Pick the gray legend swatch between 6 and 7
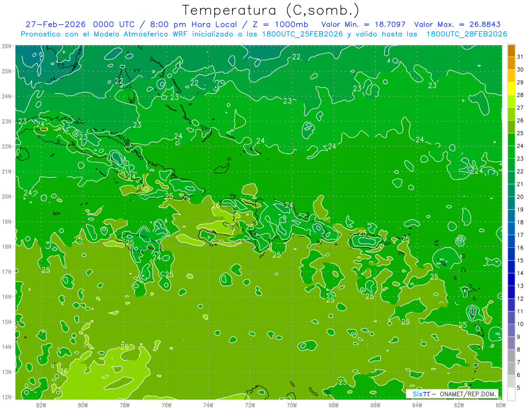This screenshot has width=532, height=411. [511, 369]
